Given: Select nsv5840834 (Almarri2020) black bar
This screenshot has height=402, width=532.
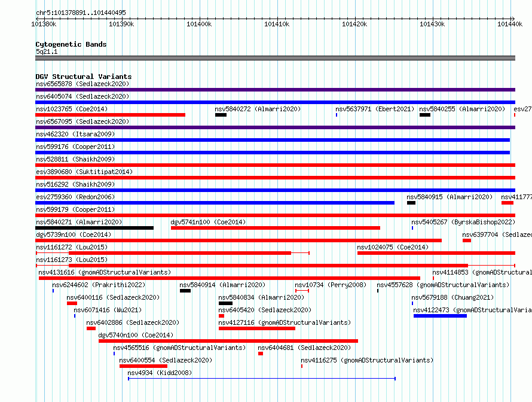Looking at the screenshot, I should tap(225, 303).
